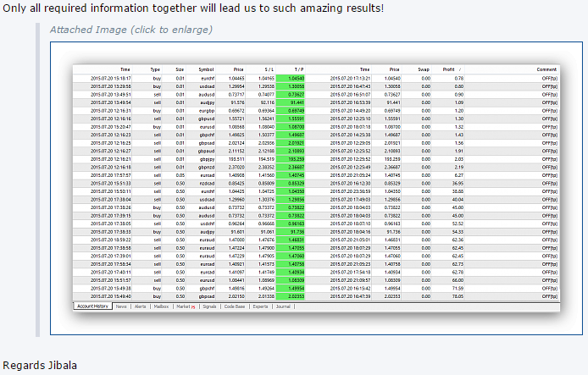The height and width of the screenshot is (375, 588).
Task: Open the Code Base tab
Action: pos(235,306)
